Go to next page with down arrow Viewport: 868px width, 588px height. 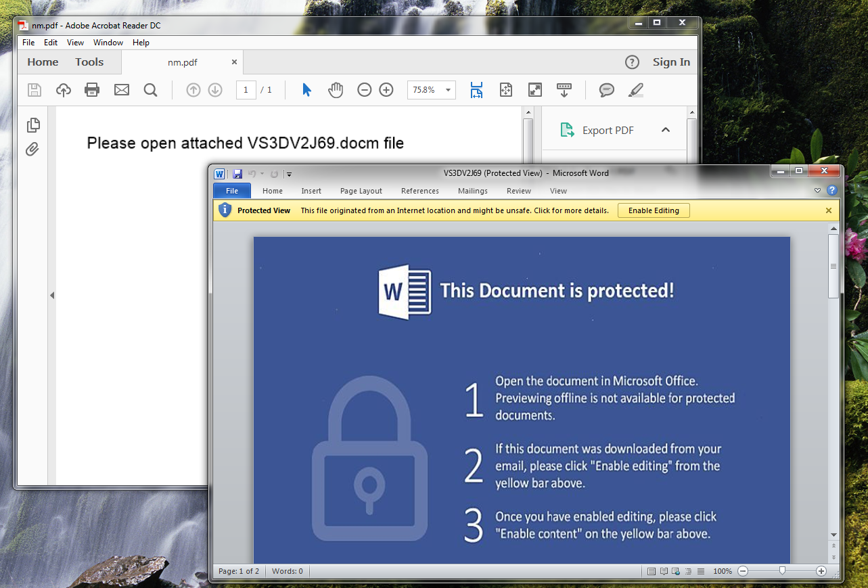click(215, 89)
